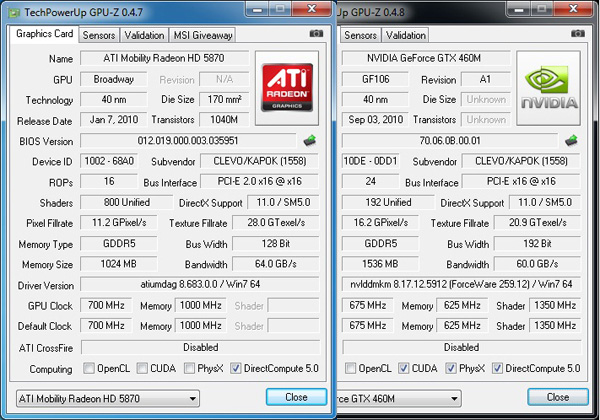Click the 60.0 GB/s bandwidth value

pyautogui.click(x=537, y=264)
